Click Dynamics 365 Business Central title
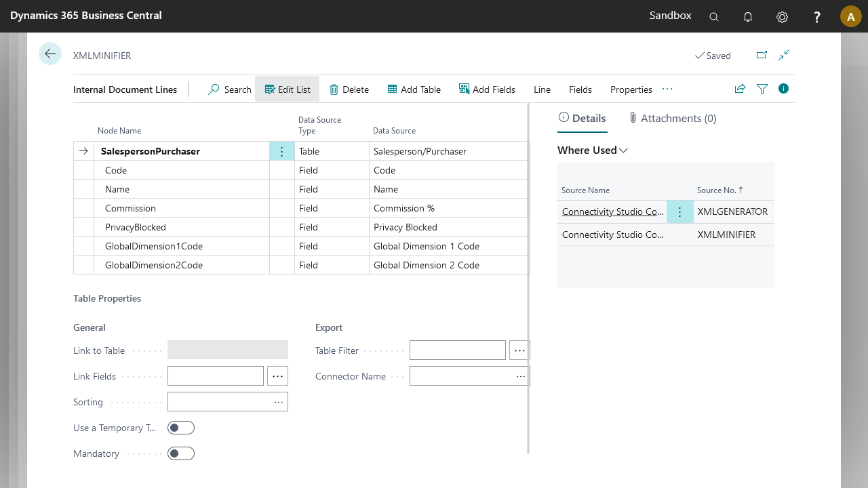Screen dimensions: 868x488 (x=86, y=15)
